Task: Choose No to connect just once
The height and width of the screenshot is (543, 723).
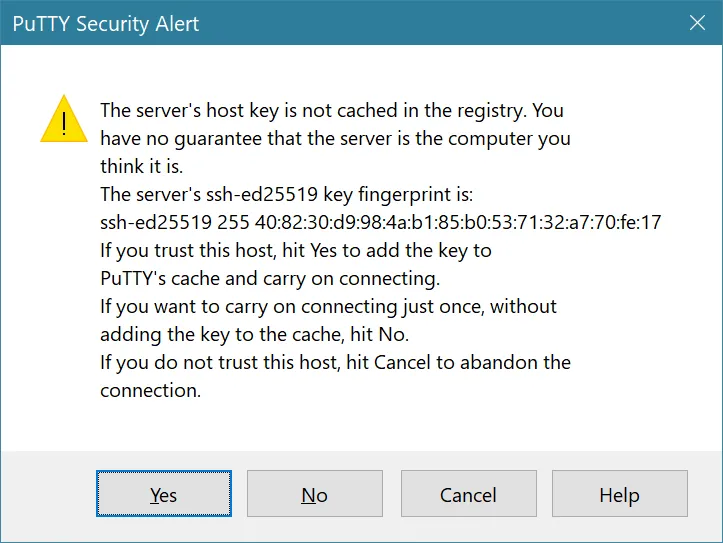Action: (315, 494)
